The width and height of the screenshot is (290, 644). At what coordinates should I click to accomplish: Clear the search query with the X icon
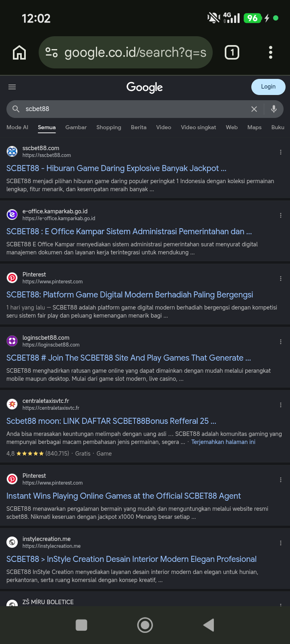point(254,109)
